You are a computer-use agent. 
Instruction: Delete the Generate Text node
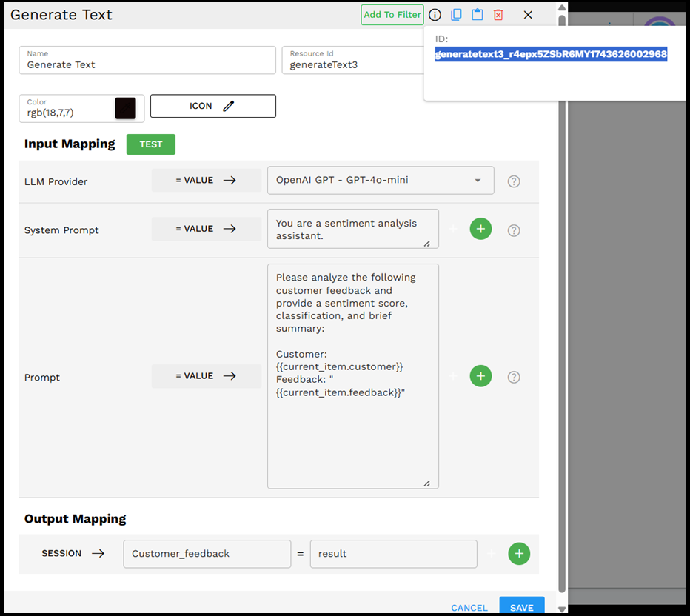point(497,14)
